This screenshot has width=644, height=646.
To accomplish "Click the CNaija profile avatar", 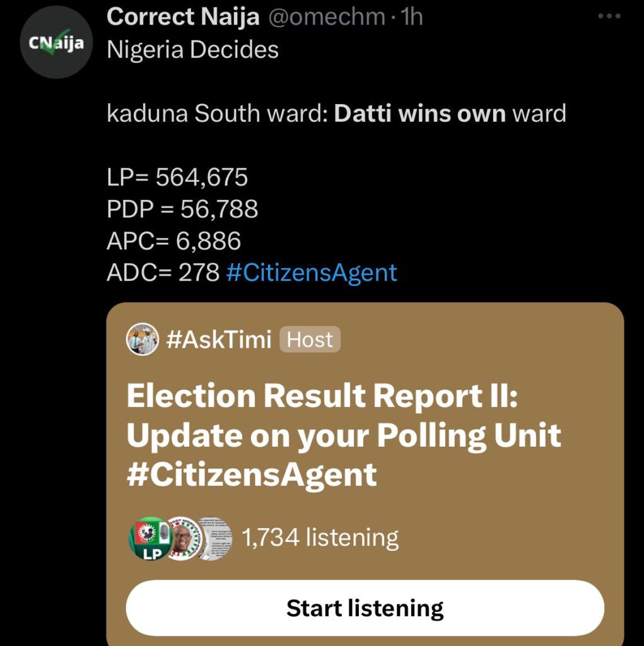I will [55, 40].
